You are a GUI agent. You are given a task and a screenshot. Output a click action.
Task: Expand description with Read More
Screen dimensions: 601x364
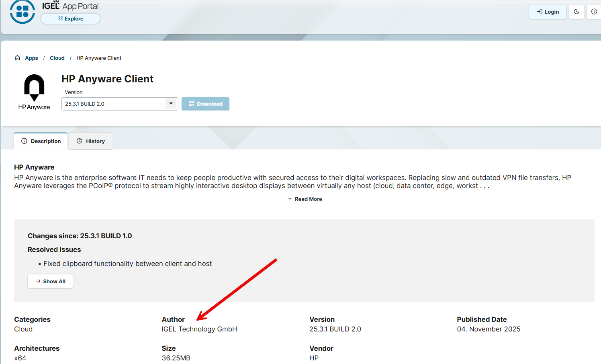tap(305, 199)
